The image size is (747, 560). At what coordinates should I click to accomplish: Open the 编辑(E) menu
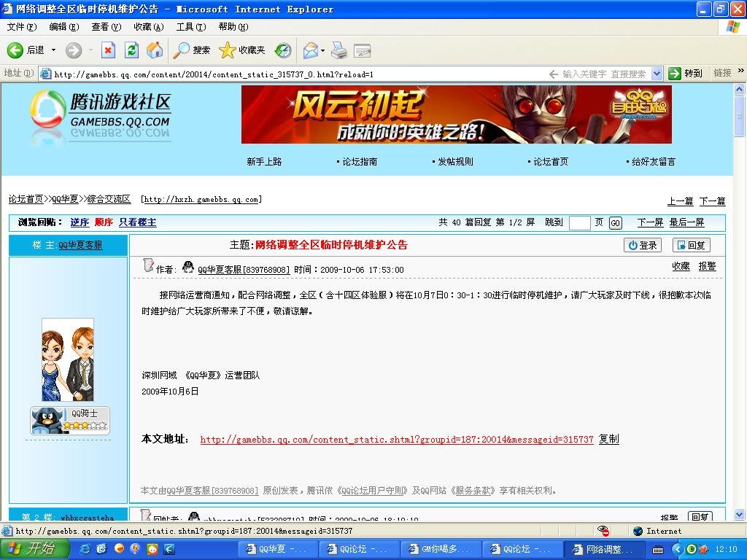[64, 27]
